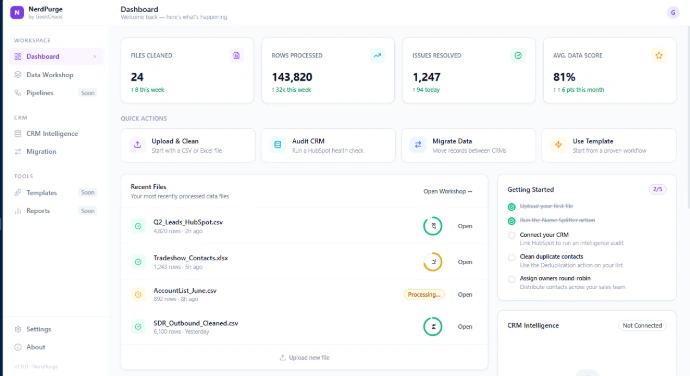Open the Settings menu item

[x=56, y=329]
